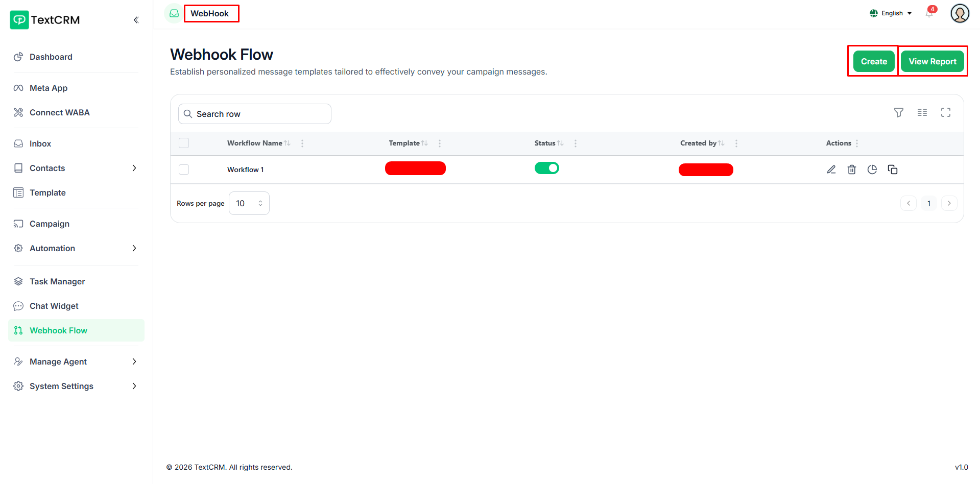Click the edit pencil icon for Workflow 1

tap(831, 170)
